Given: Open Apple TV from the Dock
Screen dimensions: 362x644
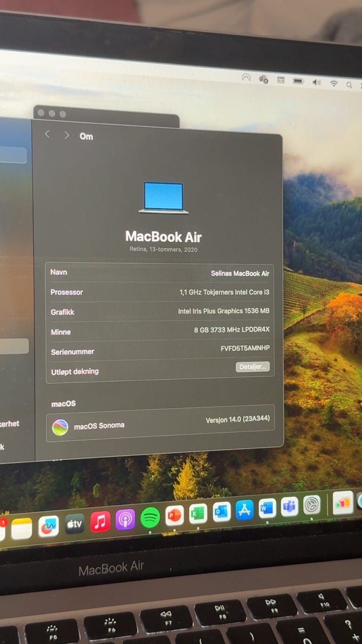Looking at the screenshot, I should click(74, 524).
